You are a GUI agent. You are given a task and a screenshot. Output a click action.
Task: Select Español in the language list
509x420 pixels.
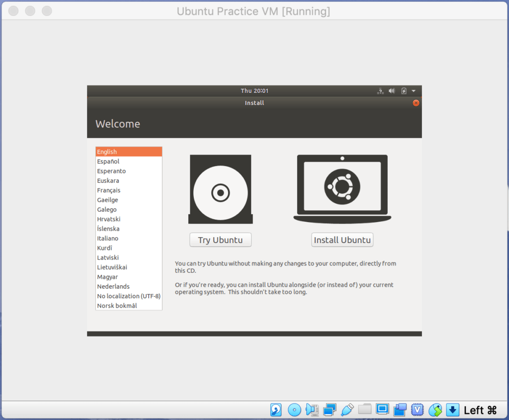(x=129, y=162)
